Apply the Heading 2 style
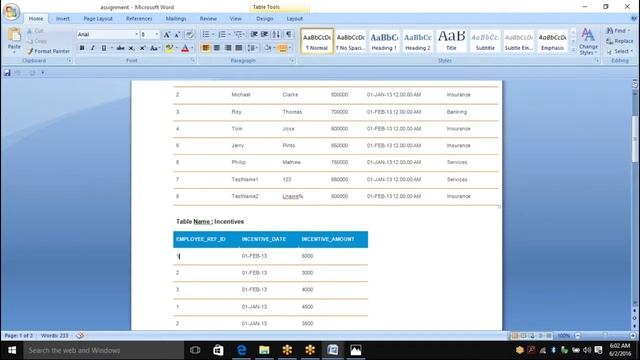Viewport: 640px width, 360px height. (x=418, y=41)
